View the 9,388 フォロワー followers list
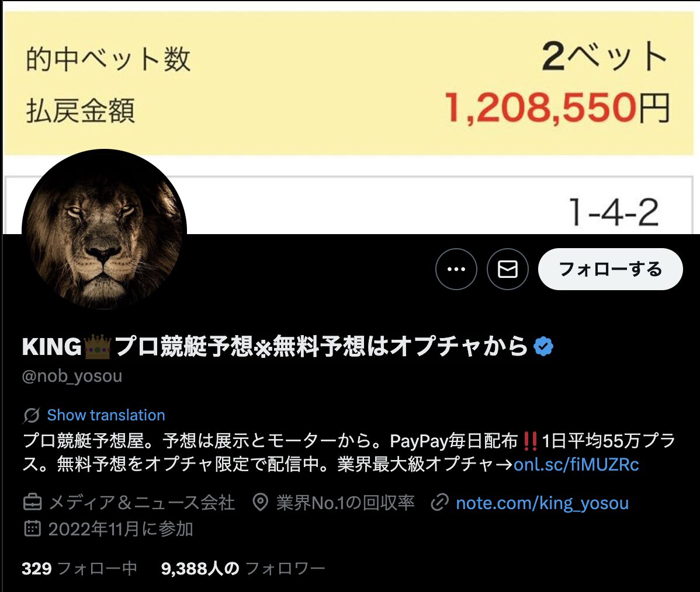This screenshot has height=592, width=700. (243, 569)
